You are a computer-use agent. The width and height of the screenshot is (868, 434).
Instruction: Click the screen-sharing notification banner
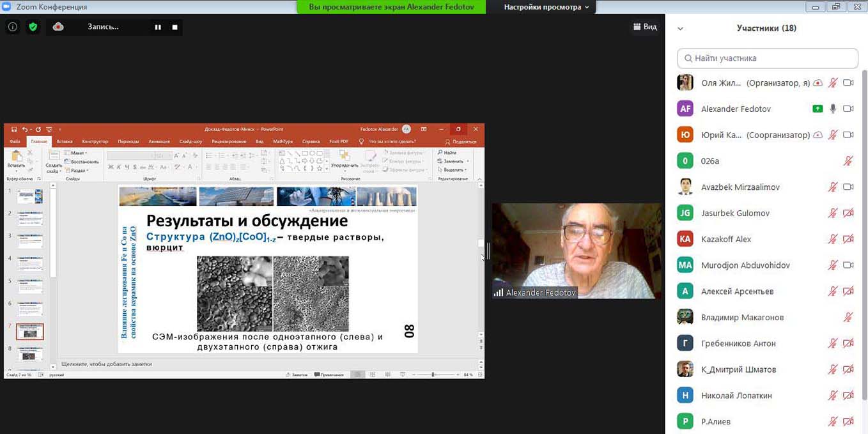[391, 7]
